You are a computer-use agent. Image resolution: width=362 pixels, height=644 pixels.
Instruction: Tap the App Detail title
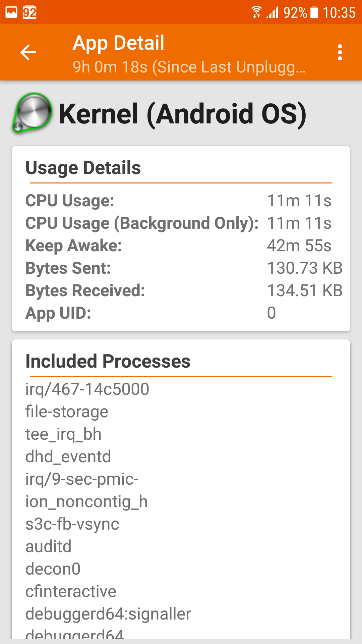pos(118,43)
